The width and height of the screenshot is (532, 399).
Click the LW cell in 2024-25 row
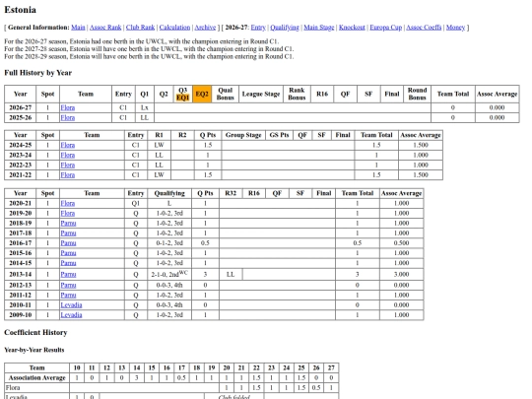coord(160,145)
